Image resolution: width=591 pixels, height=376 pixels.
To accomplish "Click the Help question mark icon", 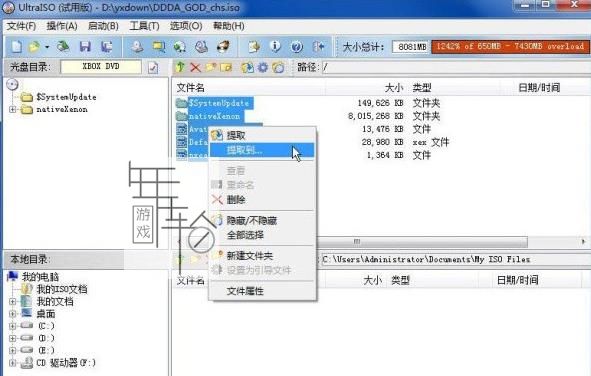I will click(297, 47).
